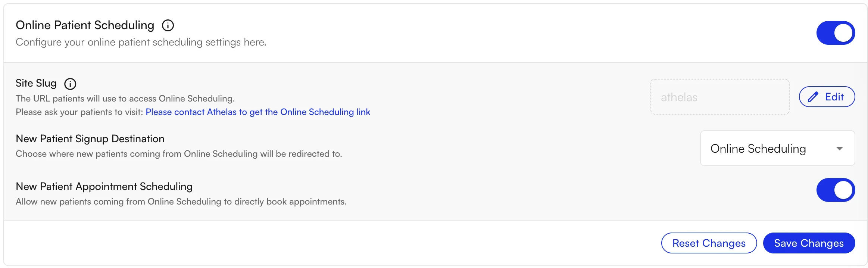Click inside the athelas slug input field
The image size is (868, 268).
719,97
